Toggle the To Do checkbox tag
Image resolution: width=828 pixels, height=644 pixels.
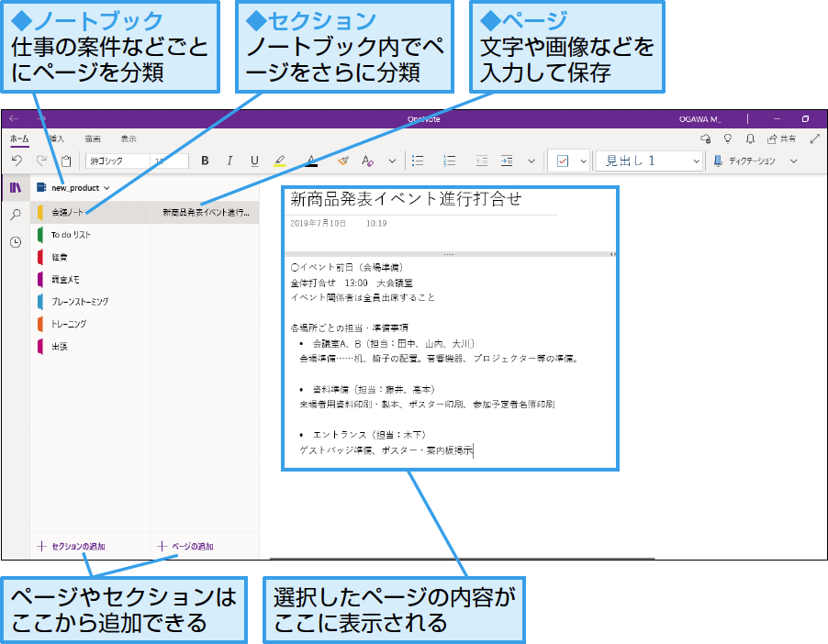(x=563, y=161)
